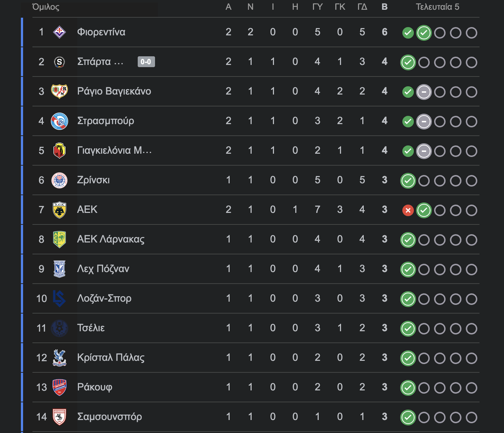Click the Lausanne-Sport logo
504x433 pixels.
pos(59,299)
